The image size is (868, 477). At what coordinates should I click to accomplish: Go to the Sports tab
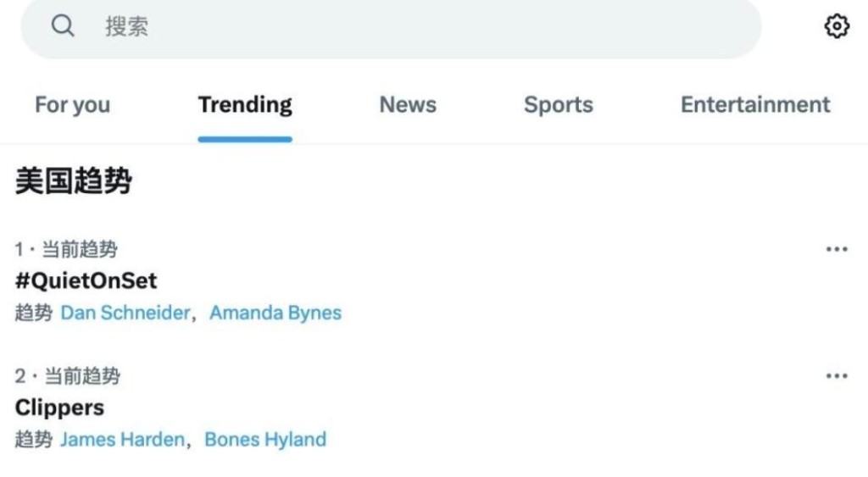click(x=559, y=104)
